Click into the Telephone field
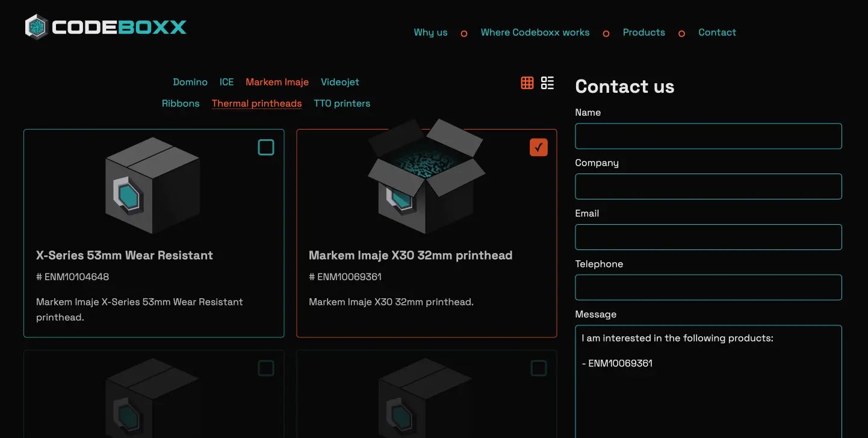This screenshot has width=868, height=438. [708, 287]
